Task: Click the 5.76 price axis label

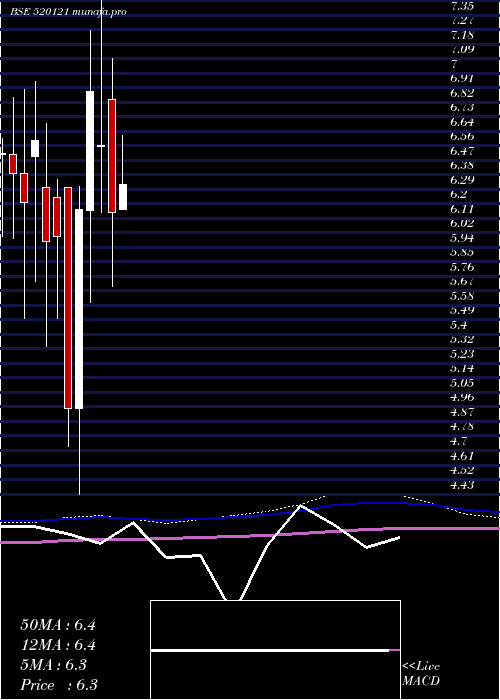Action: tap(462, 267)
